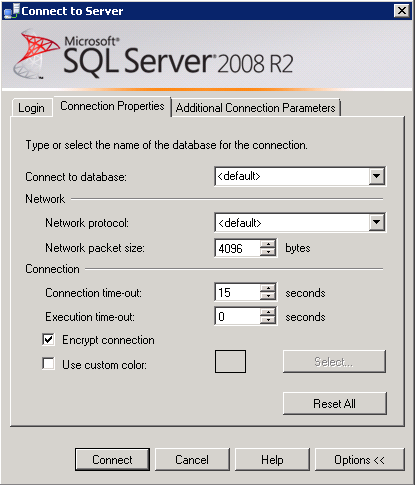This screenshot has height=485, width=415.
Task: Click the custom color swatch box
Action: coord(230,361)
